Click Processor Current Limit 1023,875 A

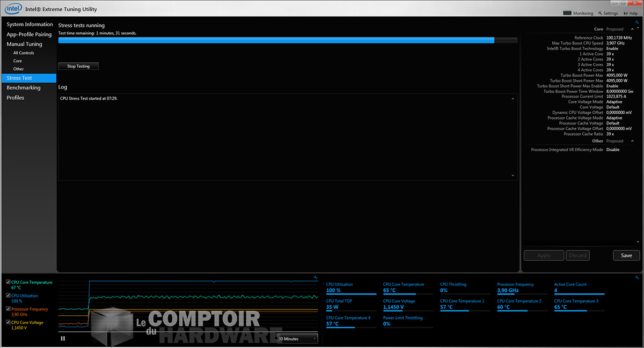coord(617,97)
